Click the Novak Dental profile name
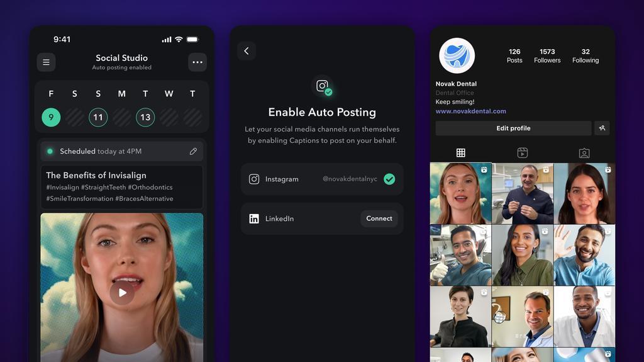 (456, 84)
